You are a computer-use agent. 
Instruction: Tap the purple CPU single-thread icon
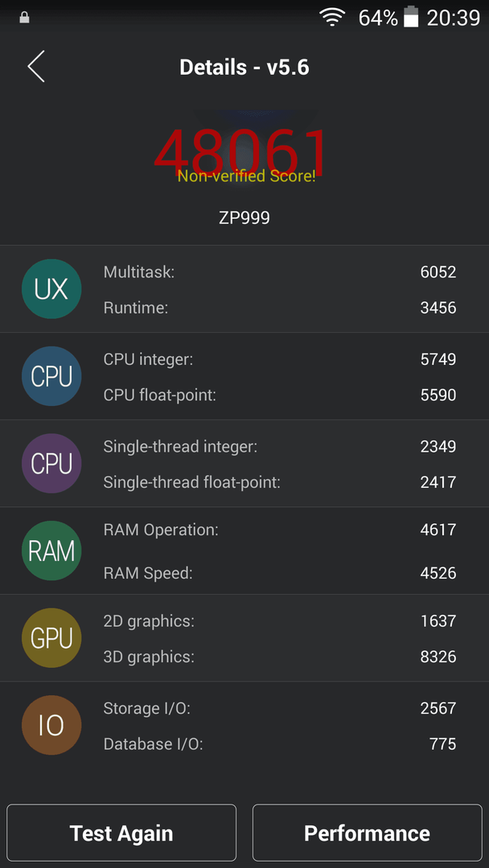pyautogui.click(x=51, y=464)
